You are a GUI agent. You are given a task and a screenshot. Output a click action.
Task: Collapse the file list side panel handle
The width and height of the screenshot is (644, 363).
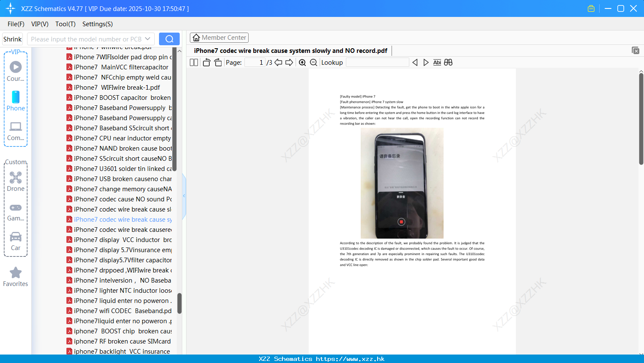pos(184,196)
